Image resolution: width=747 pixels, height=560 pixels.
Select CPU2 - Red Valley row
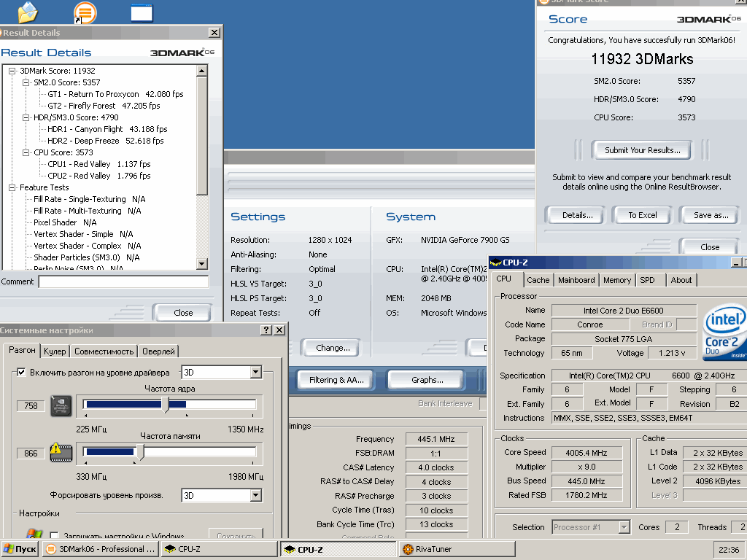point(98,176)
